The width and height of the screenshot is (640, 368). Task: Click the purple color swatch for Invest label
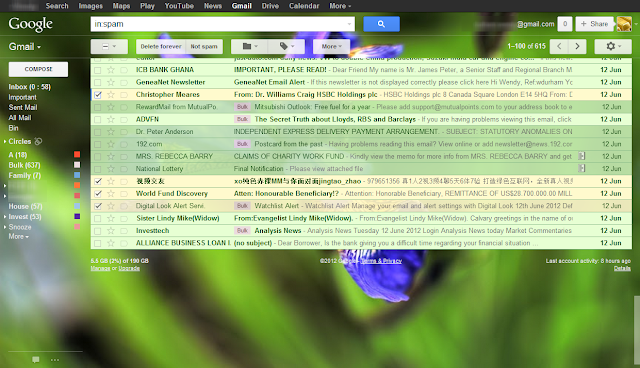pos(77,216)
